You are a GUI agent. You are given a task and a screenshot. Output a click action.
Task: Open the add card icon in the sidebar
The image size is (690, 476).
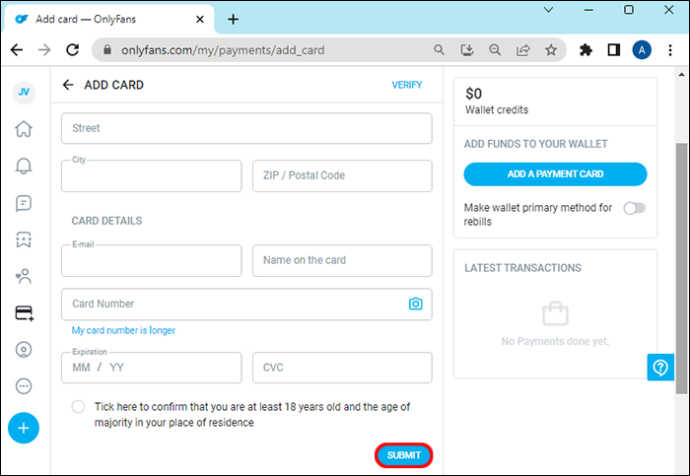point(24,313)
